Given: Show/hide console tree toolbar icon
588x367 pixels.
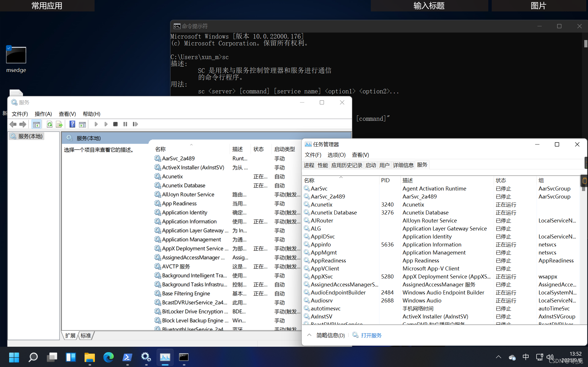Looking at the screenshot, I should click(x=36, y=124).
